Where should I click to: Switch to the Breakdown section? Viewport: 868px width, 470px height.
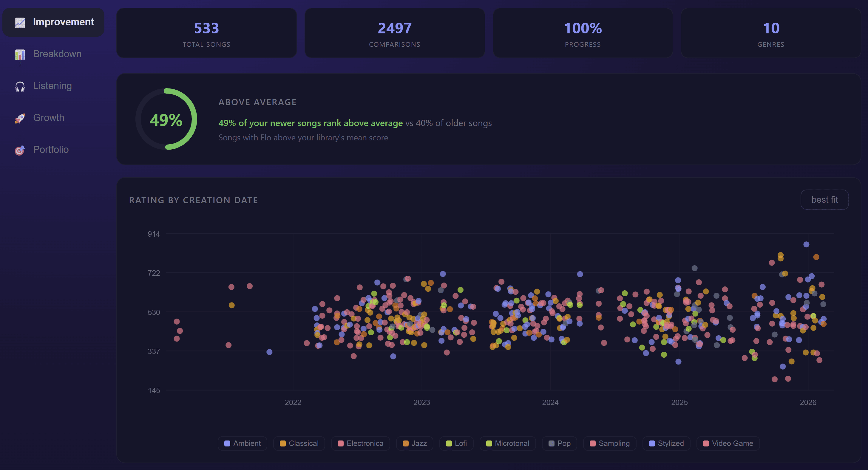(57, 54)
